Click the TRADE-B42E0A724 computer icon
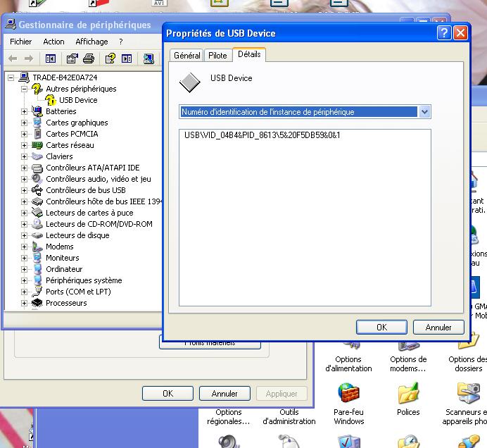Image resolution: width=487 pixels, height=448 pixels. click(x=24, y=77)
